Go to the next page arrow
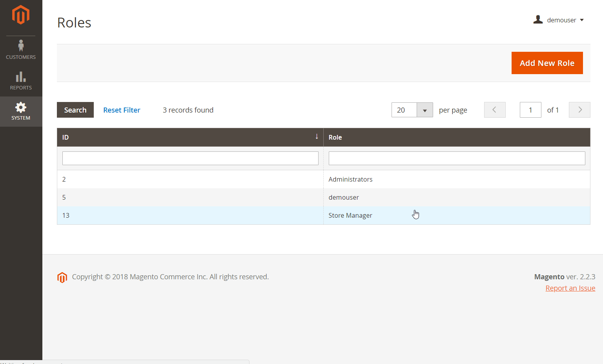This screenshot has width=603, height=364. [579, 110]
